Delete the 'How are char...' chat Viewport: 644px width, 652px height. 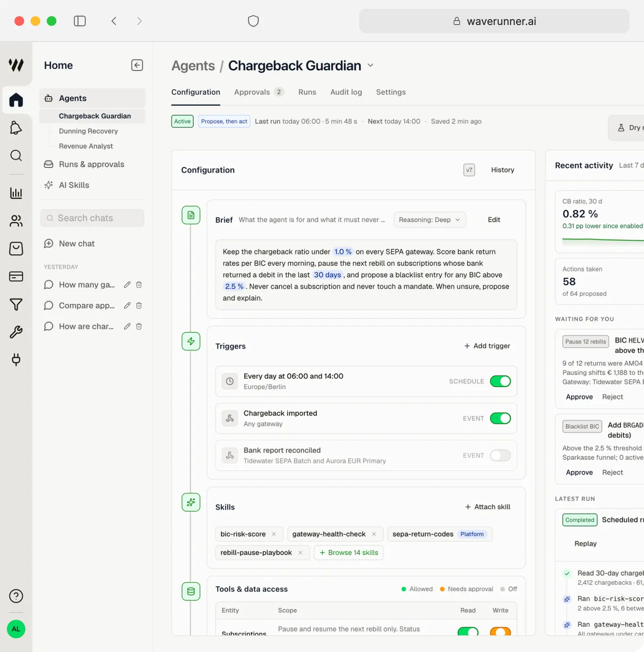(x=139, y=326)
